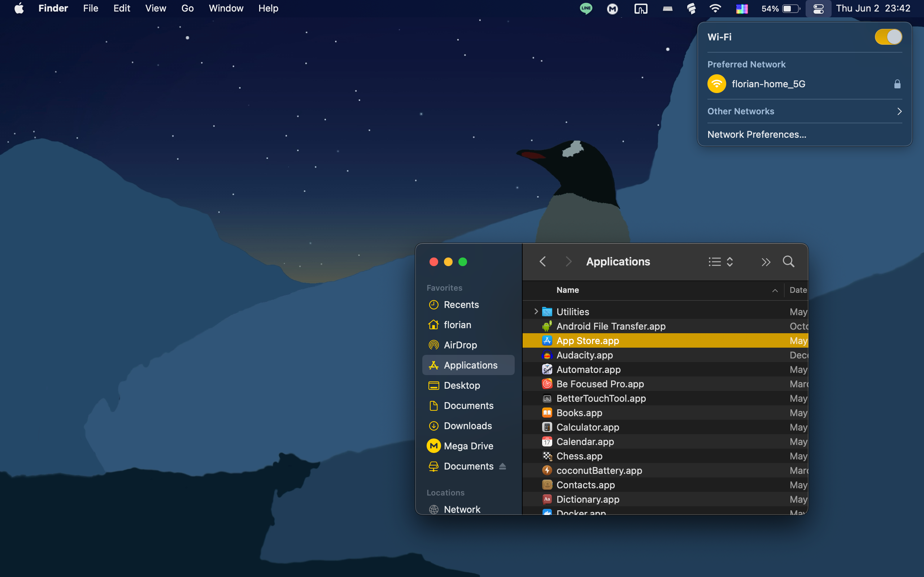Click the battery status icon
The height and width of the screenshot is (577, 924).
791,8
